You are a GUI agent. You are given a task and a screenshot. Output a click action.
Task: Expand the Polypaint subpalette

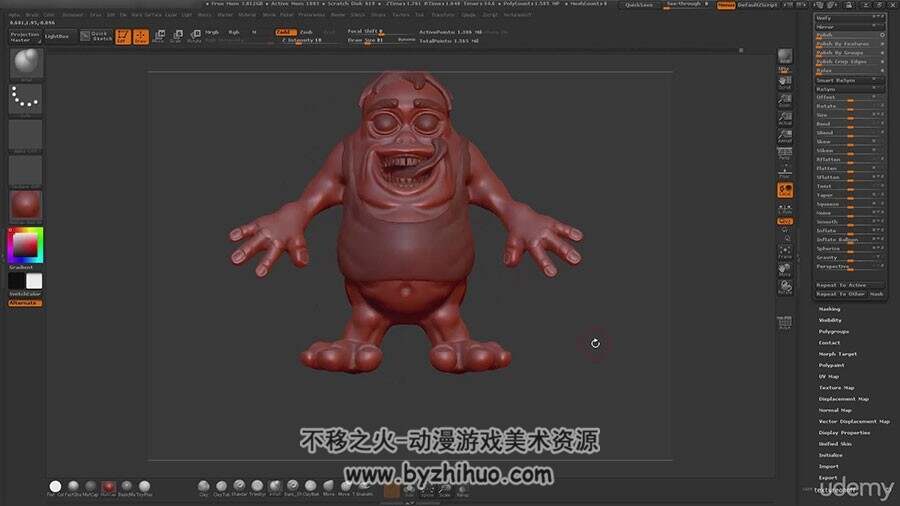point(831,365)
